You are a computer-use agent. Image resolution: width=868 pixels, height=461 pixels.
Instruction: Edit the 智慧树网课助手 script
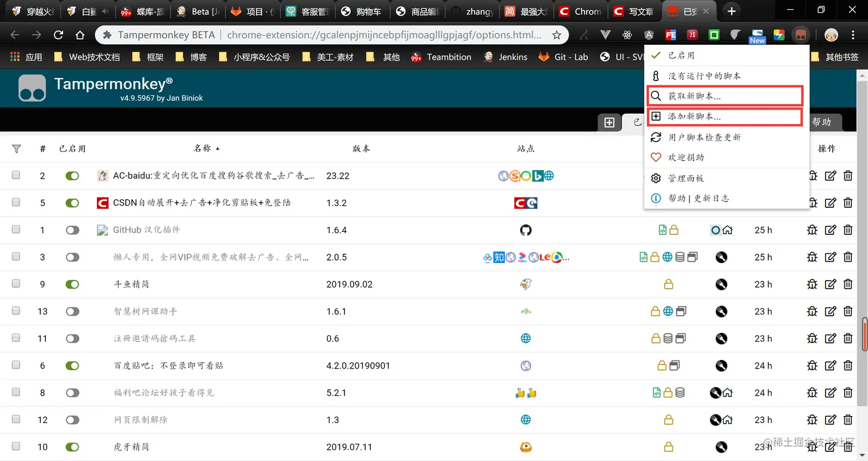click(830, 311)
